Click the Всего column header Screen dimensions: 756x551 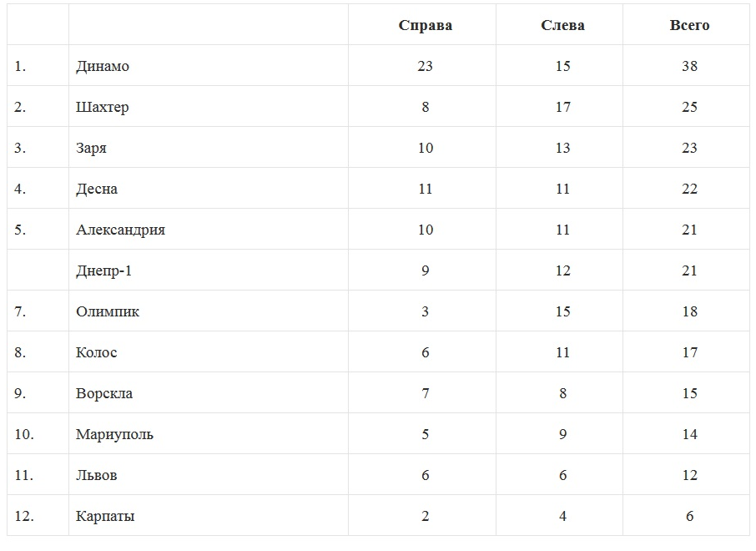[689, 25]
